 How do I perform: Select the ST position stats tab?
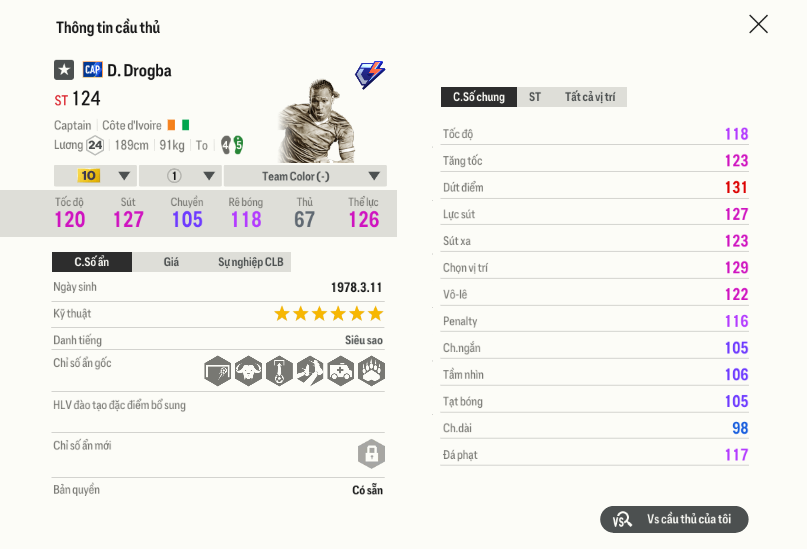tap(535, 97)
